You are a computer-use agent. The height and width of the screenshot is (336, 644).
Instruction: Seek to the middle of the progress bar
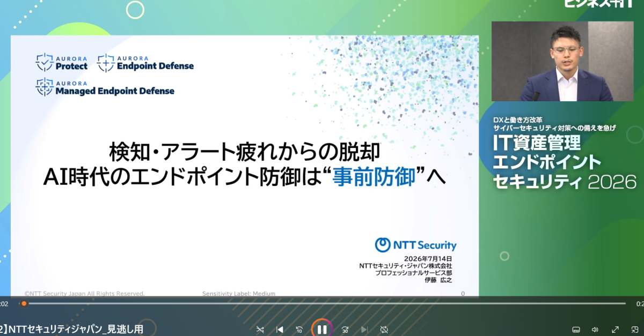pos(323,303)
